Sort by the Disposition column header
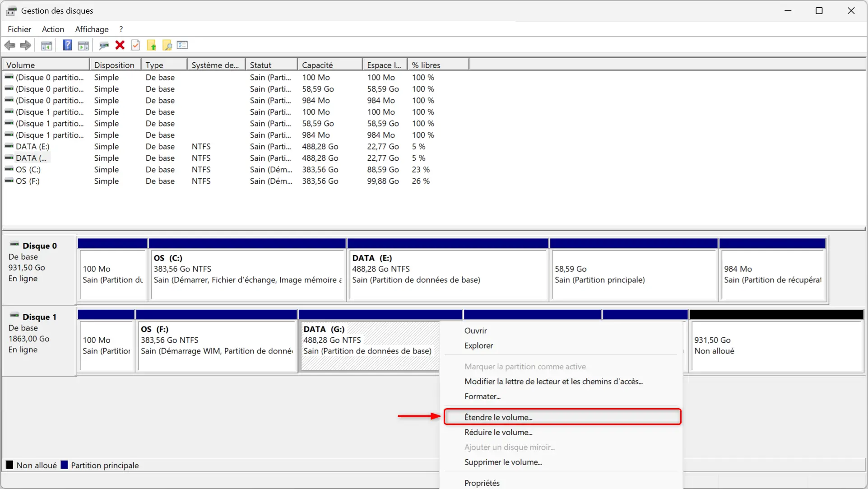Image resolution: width=868 pixels, height=489 pixels. pos(116,65)
